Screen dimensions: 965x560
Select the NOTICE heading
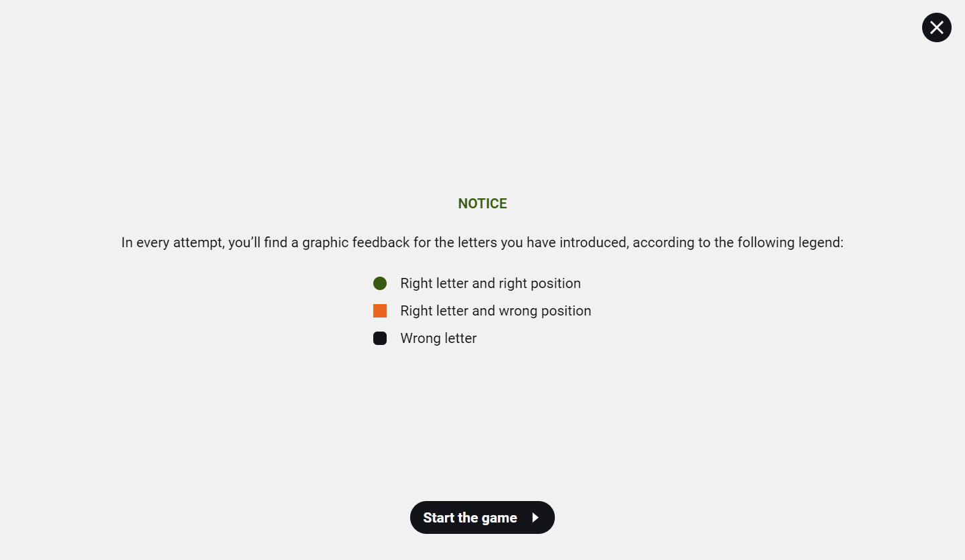482,204
